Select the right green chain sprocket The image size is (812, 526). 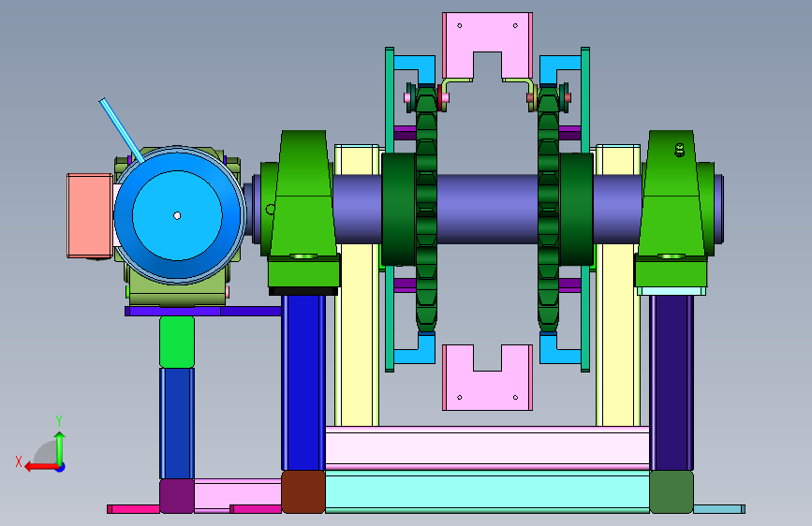click(x=549, y=209)
